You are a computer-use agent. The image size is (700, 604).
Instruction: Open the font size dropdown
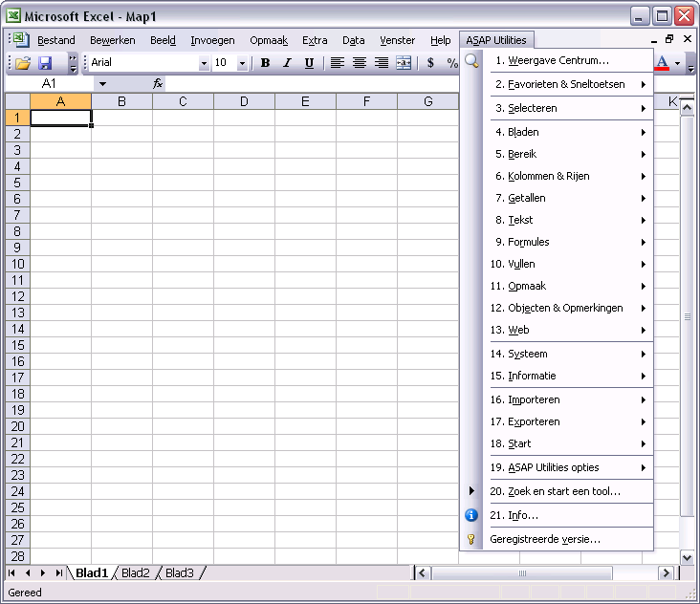[242, 63]
